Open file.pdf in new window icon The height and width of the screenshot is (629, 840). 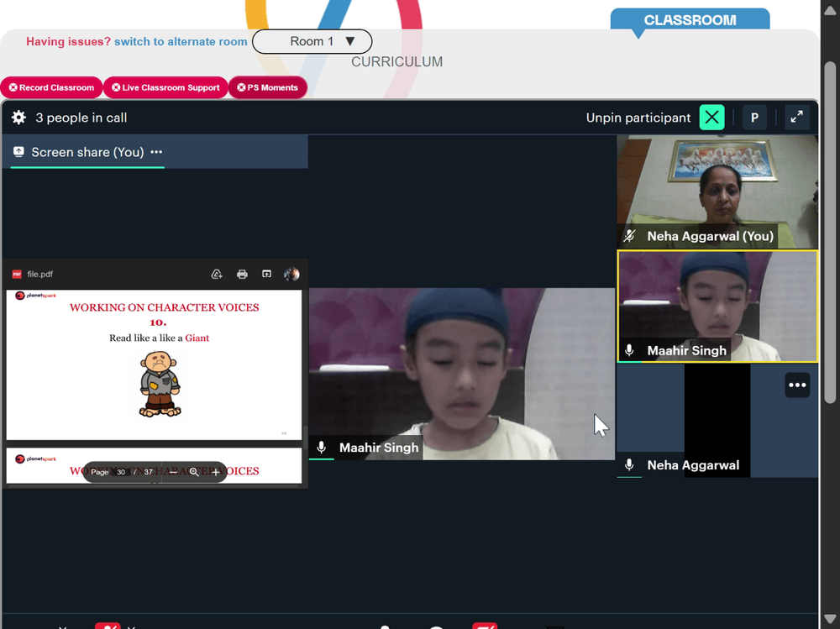(x=266, y=274)
